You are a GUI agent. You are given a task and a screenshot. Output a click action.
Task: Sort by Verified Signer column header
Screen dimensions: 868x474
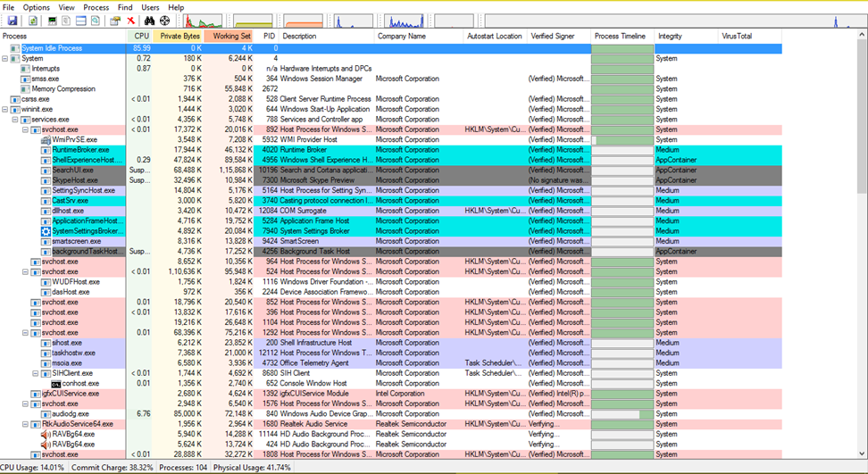[559, 36]
